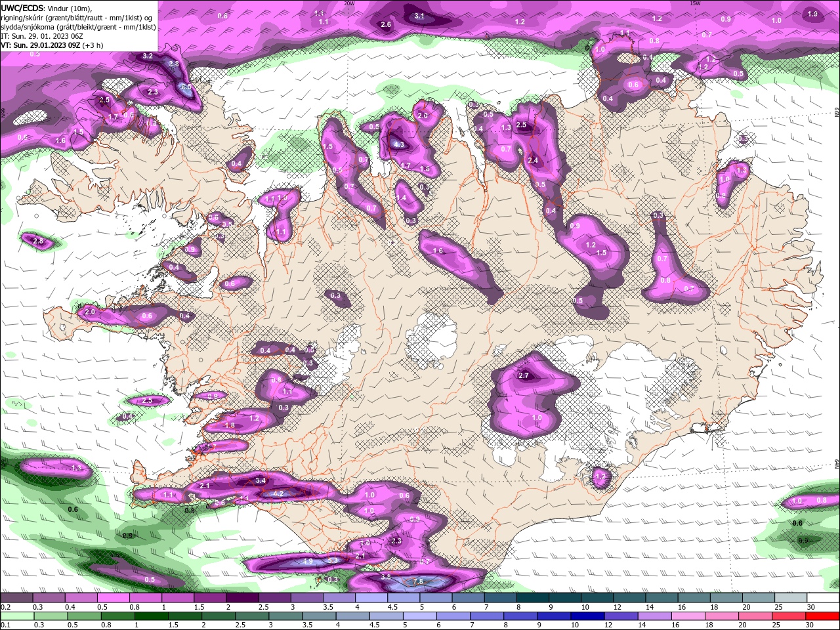The height and width of the screenshot is (630, 840).
Task: Click the 4.2 precipitation value on the map
Action: pos(278,493)
